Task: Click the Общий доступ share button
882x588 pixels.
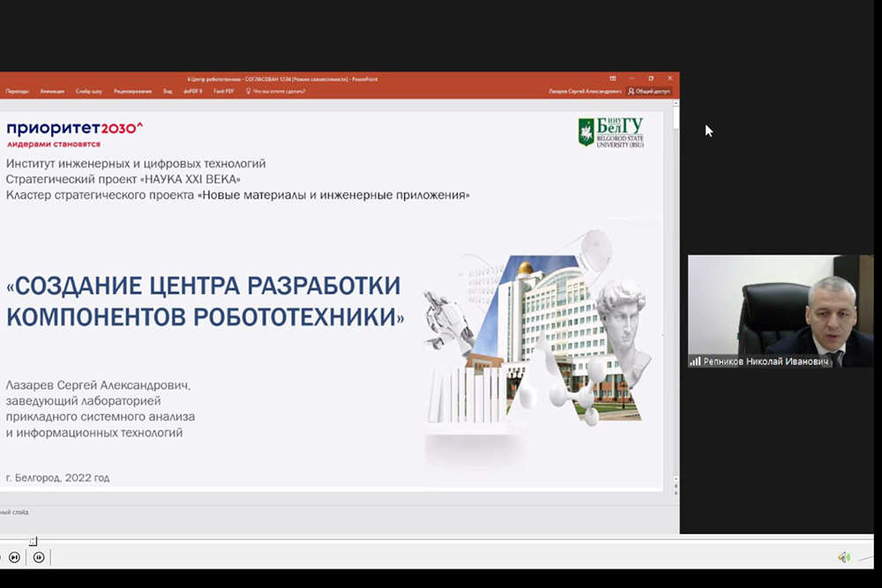Action: tap(649, 91)
